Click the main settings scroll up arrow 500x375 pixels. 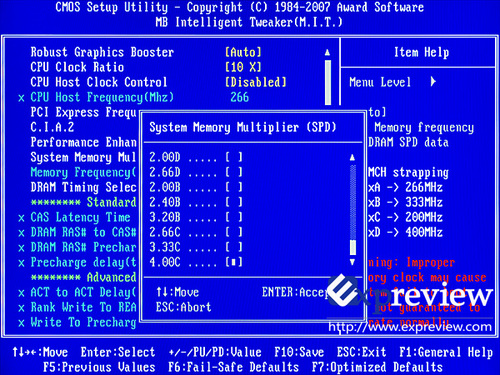pos(328,52)
